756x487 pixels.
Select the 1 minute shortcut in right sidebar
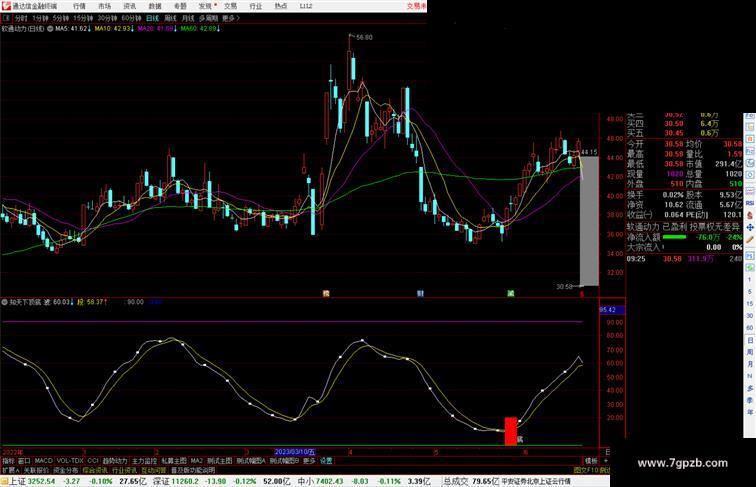pos(750,280)
